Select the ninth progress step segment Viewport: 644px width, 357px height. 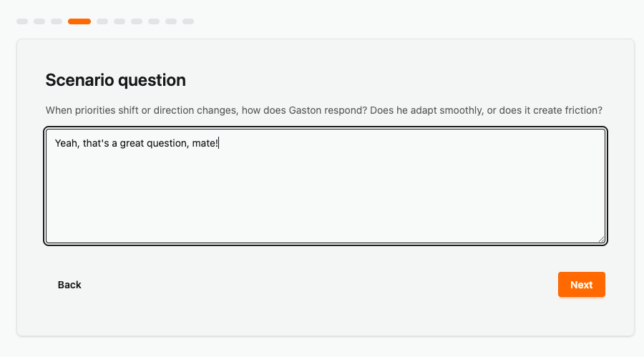(171, 21)
